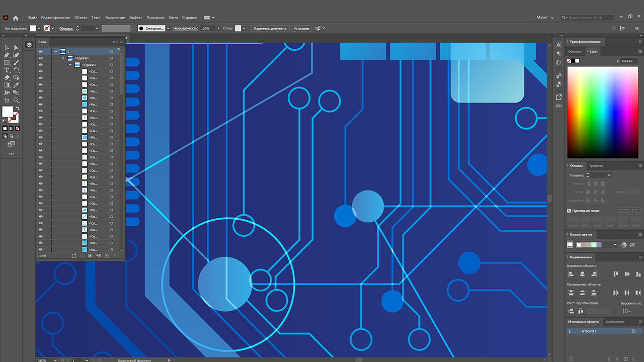Collapse layer 1 chevron
The height and width of the screenshot is (362, 644).
tap(56, 51)
